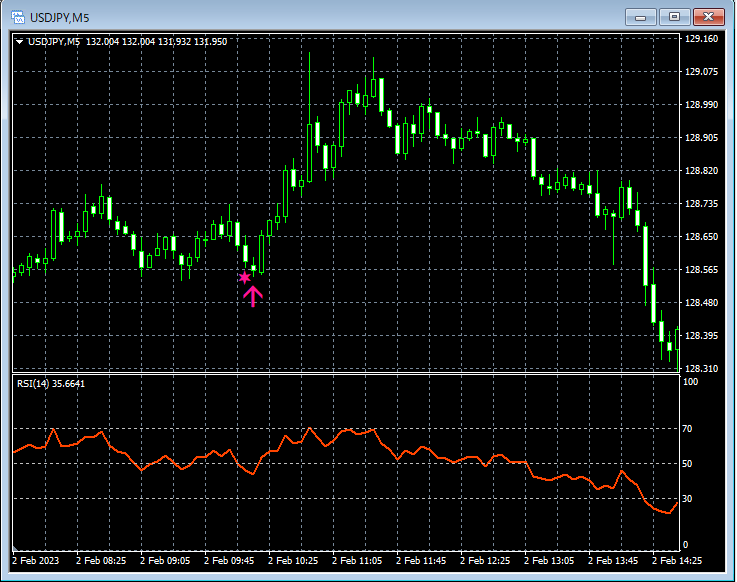
Task: Click RSI scale level 50
Action: (x=687, y=464)
